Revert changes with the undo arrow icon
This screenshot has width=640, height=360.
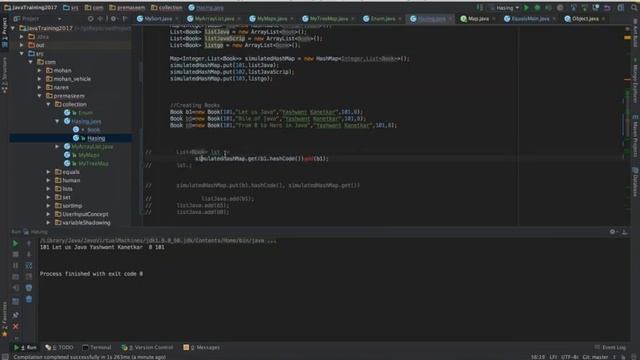pos(607,8)
